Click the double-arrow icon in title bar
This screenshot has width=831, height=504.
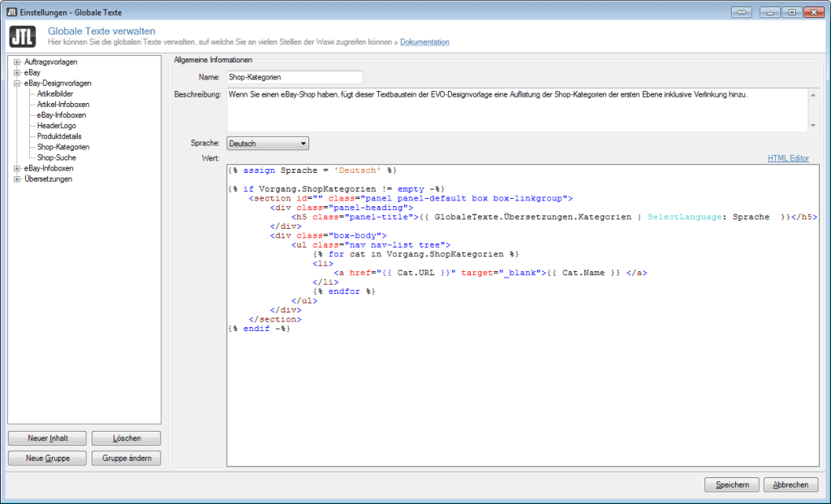(x=741, y=11)
